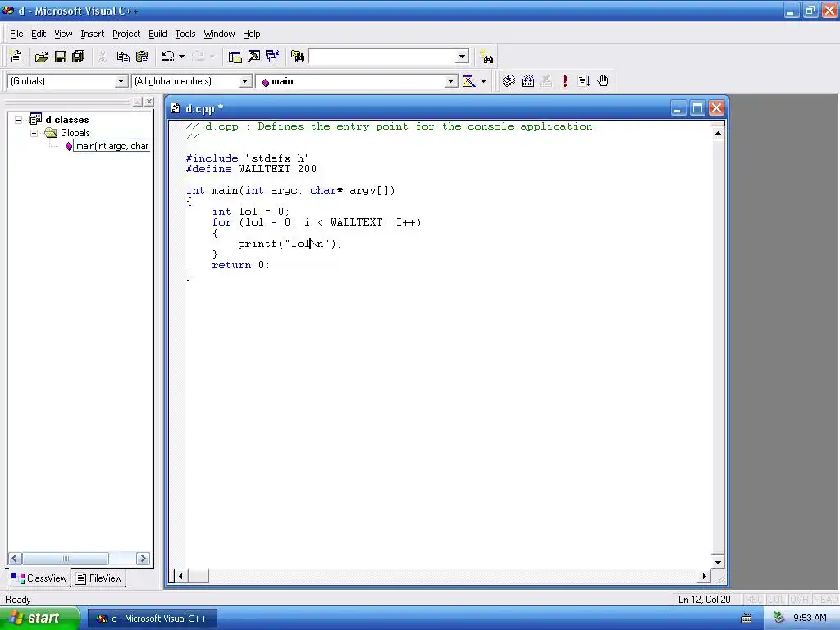Click the 9:53 AM system clock
This screenshot has width=840, height=630.
pyautogui.click(x=810, y=619)
